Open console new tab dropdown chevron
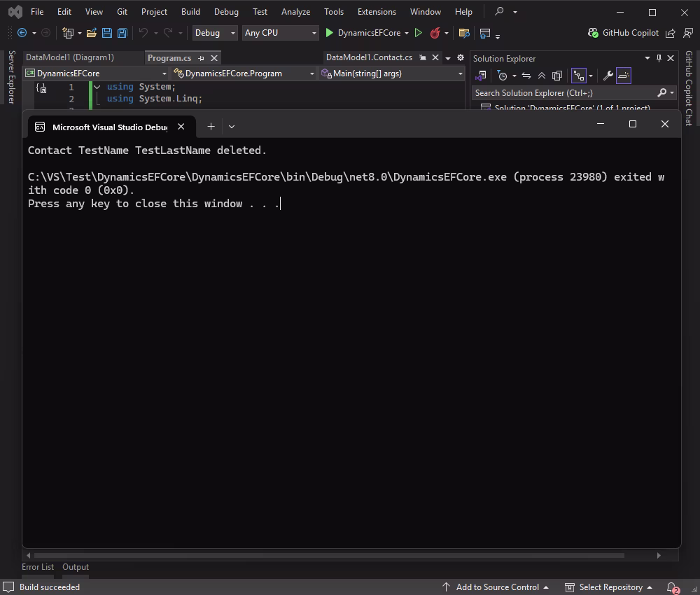The width and height of the screenshot is (700, 595). pos(232,127)
